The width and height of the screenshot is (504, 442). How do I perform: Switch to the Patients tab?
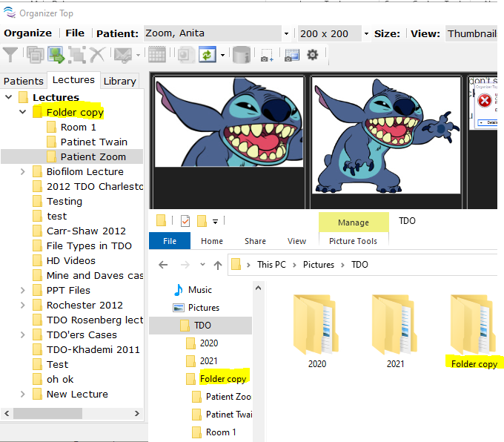pyautogui.click(x=24, y=81)
